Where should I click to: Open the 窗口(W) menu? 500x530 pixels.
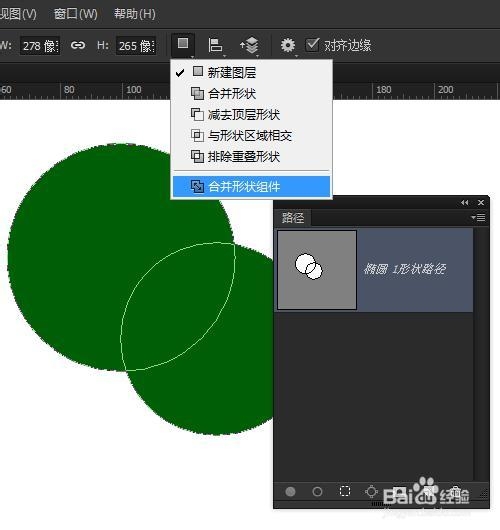pos(75,14)
